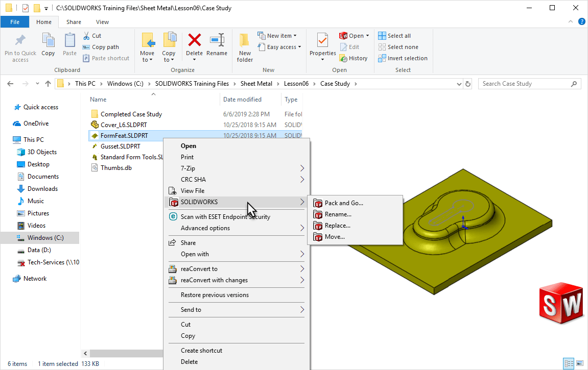Expand the CRC SHA submenu
This screenshot has height=370, width=588.
point(237,180)
